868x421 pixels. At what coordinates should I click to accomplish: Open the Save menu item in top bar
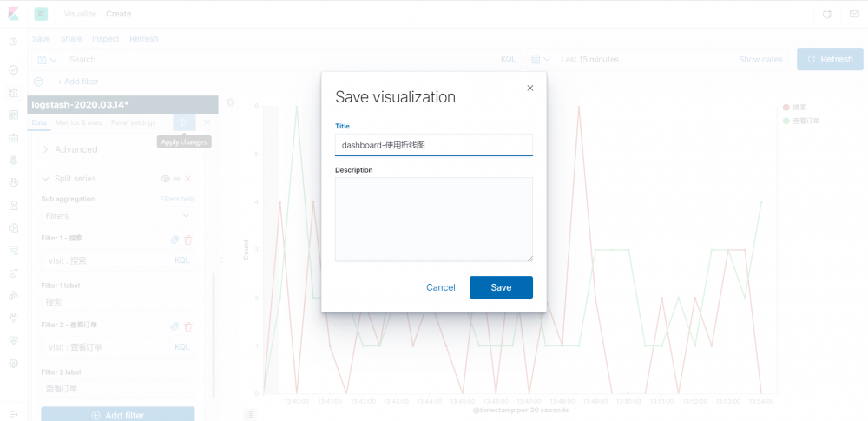41,39
